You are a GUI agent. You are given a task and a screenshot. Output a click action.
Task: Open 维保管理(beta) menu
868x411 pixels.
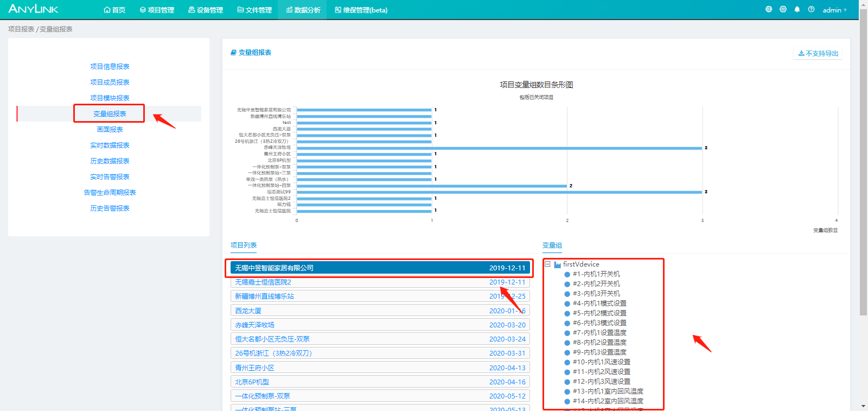[361, 10]
